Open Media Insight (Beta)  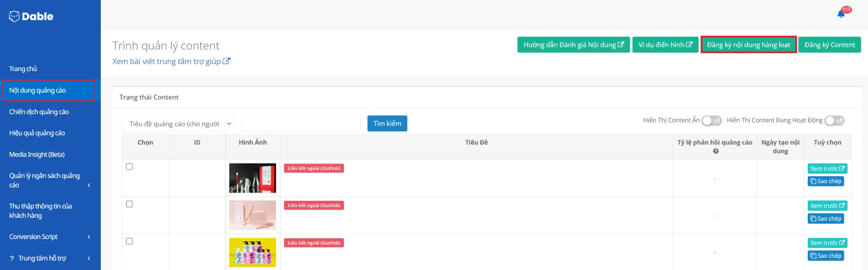click(37, 155)
